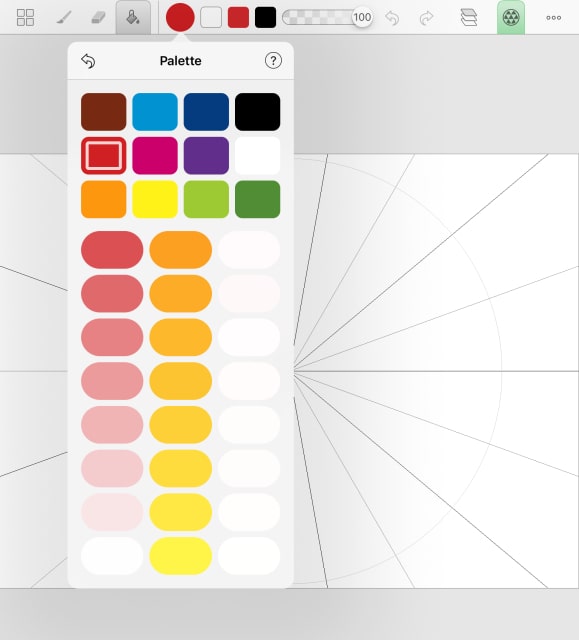Pick the darkest red pill shade
The width and height of the screenshot is (579, 640).
[x=112, y=250]
